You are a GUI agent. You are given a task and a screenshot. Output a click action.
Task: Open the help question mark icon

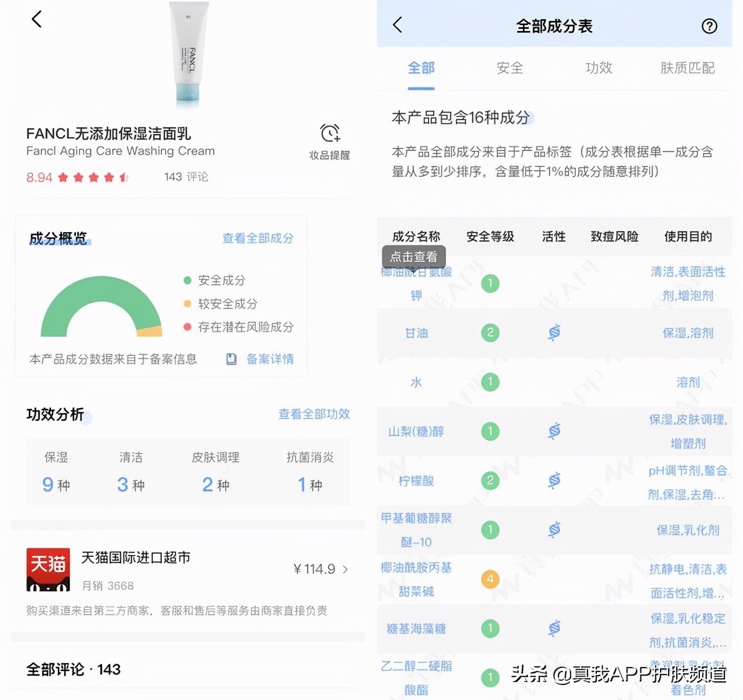709,25
